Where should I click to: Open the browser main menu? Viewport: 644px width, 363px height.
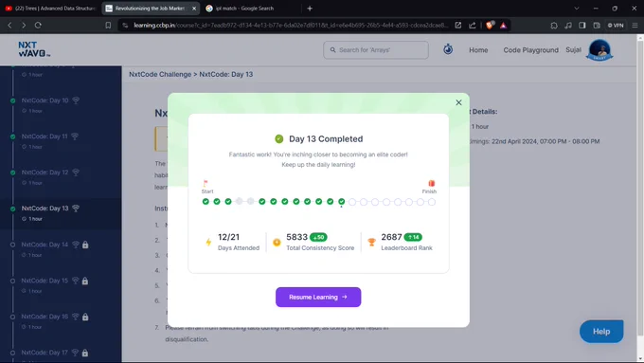635,25
